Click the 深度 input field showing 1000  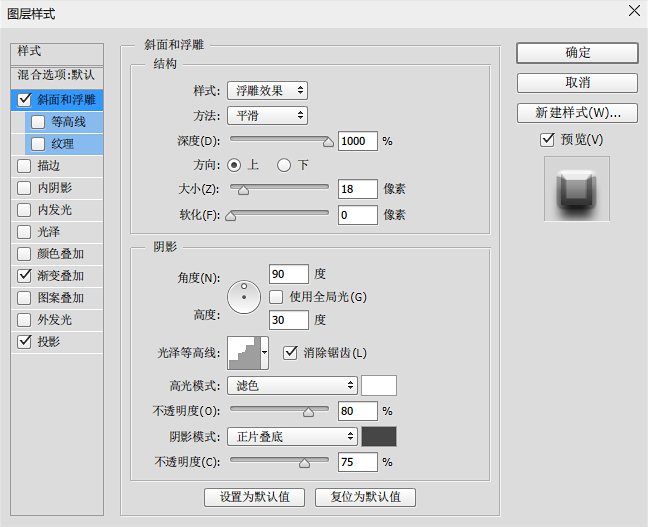pos(357,141)
